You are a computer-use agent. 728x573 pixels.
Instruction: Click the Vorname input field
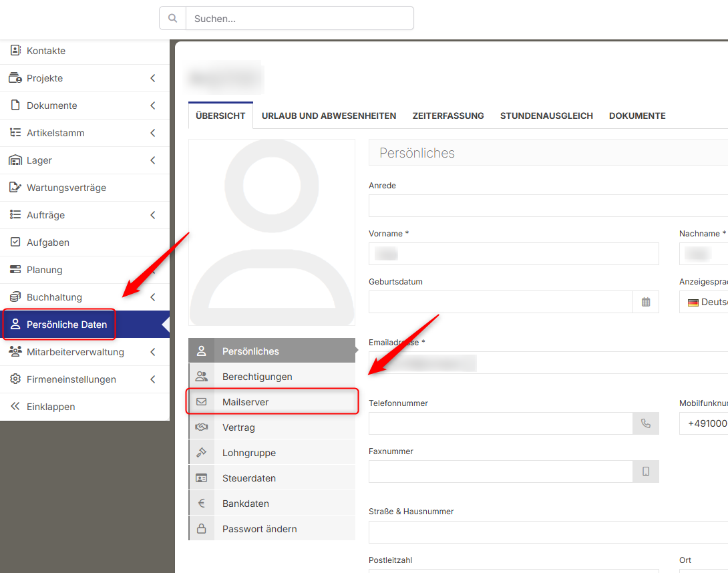pyautogui.click(x=513, y=254)
